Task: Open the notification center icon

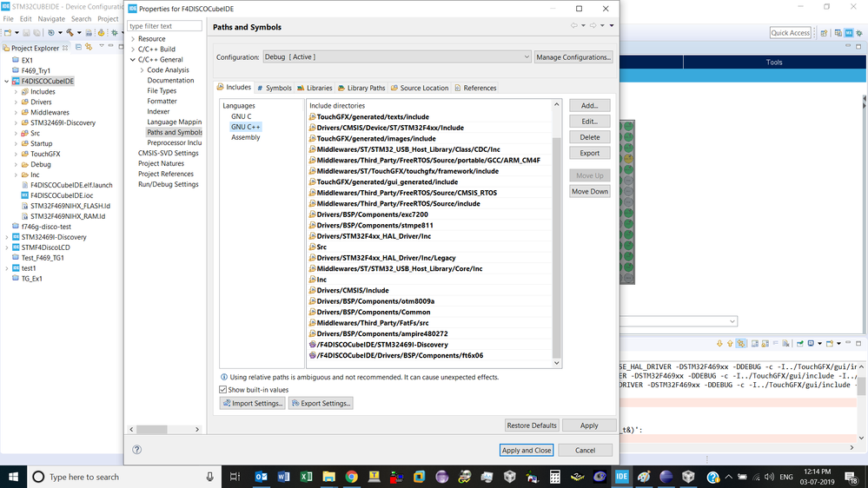Action: [x=851, y=477]
